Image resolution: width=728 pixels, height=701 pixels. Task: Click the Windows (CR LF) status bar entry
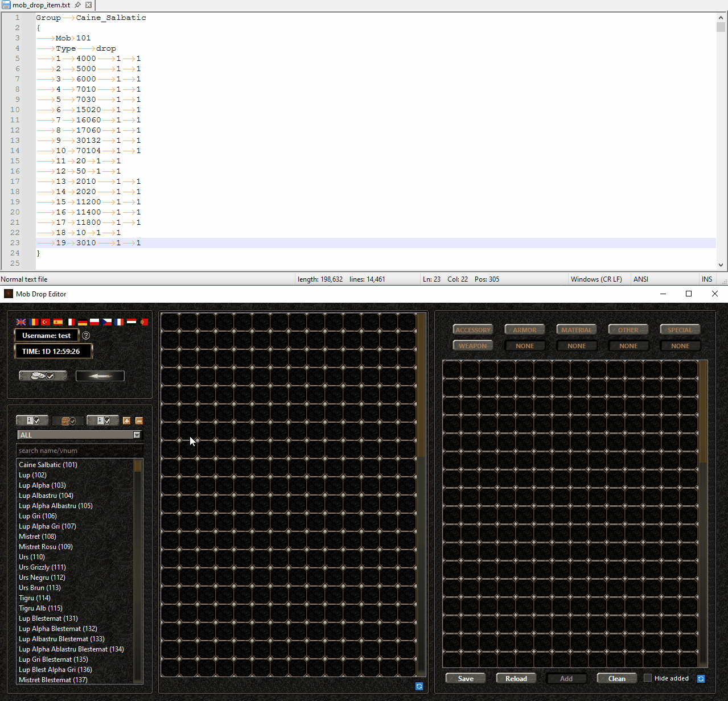tap(597, 279)
